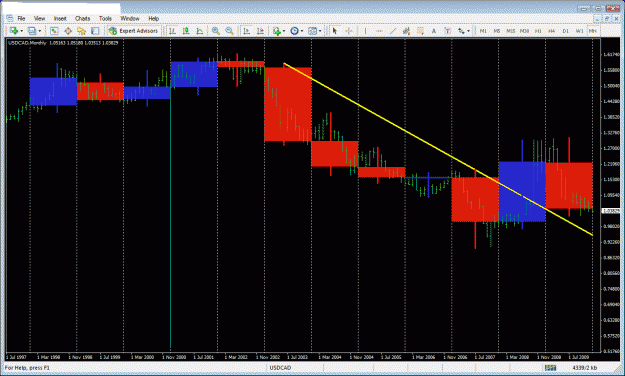
Task: Show the Navigator panel with the star folder icon
Action: click(81, 31)
